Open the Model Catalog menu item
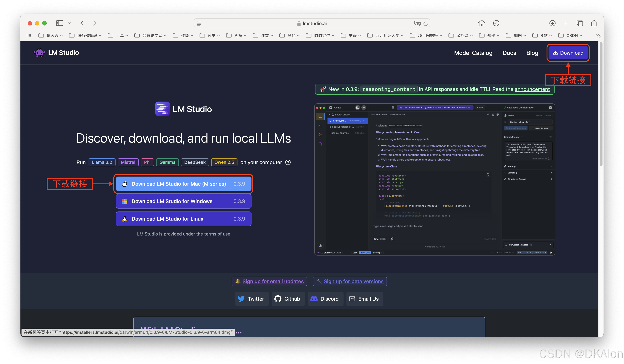The image size is (624, 364). tap(473, 53)
